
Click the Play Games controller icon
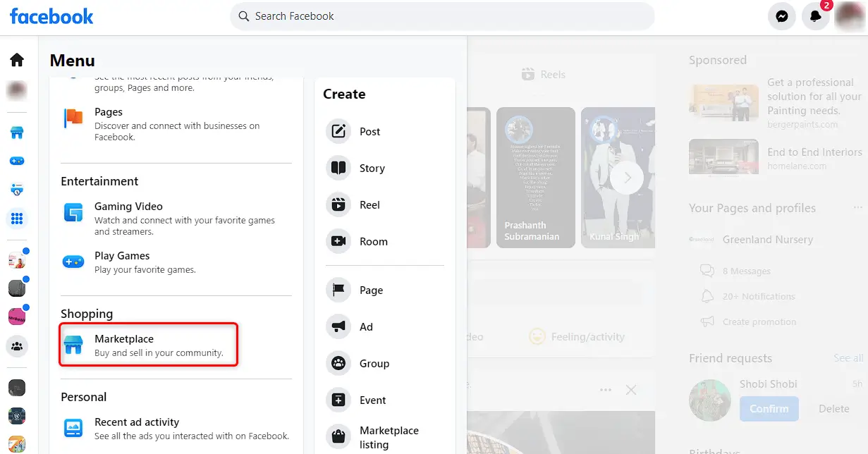point(73,262)
